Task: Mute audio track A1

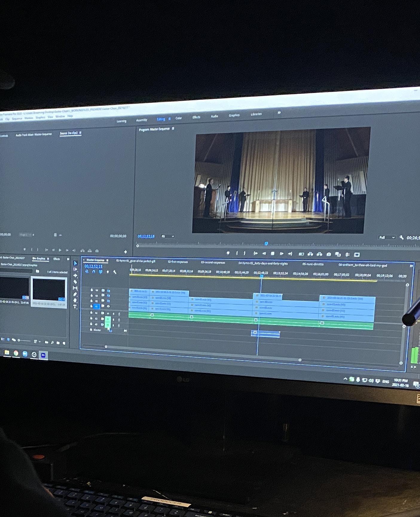Action: pos(108,313)
